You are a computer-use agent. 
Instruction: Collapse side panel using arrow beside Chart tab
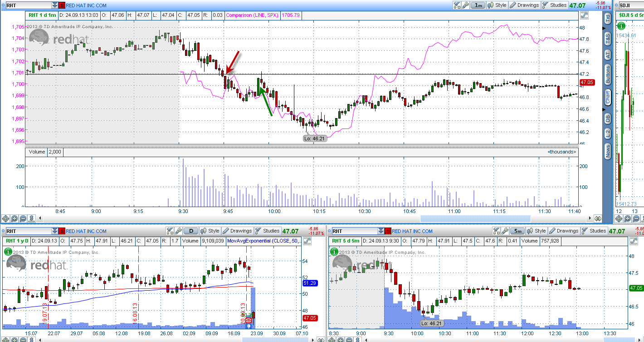coord(604,109)
